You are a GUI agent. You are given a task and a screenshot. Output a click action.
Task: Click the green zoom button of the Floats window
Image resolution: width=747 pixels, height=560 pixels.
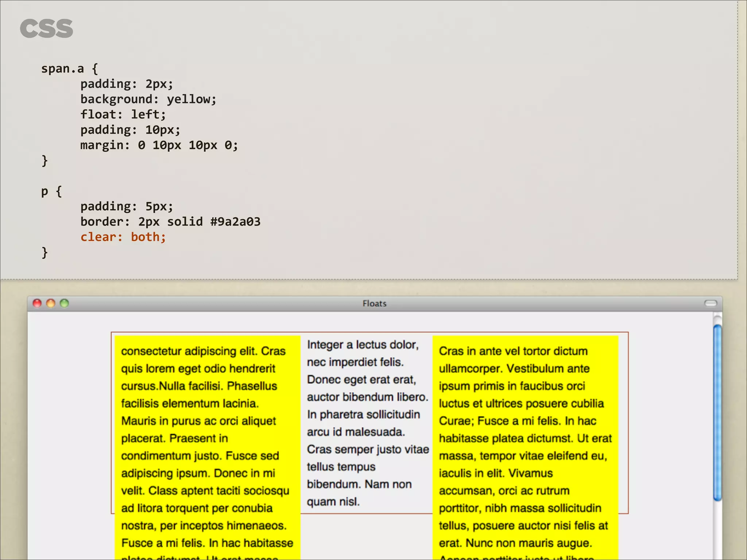coord(64,303)
